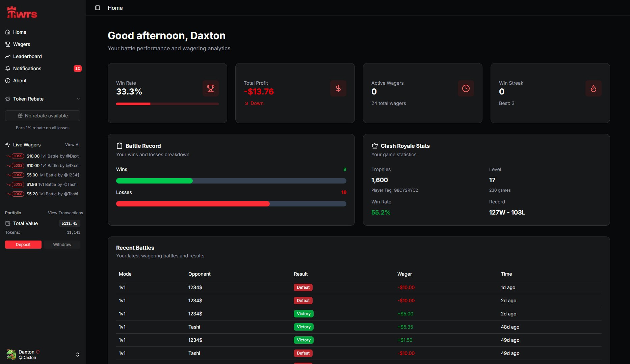Click the clipboard icon beside Battle Record

click(119, 146)
